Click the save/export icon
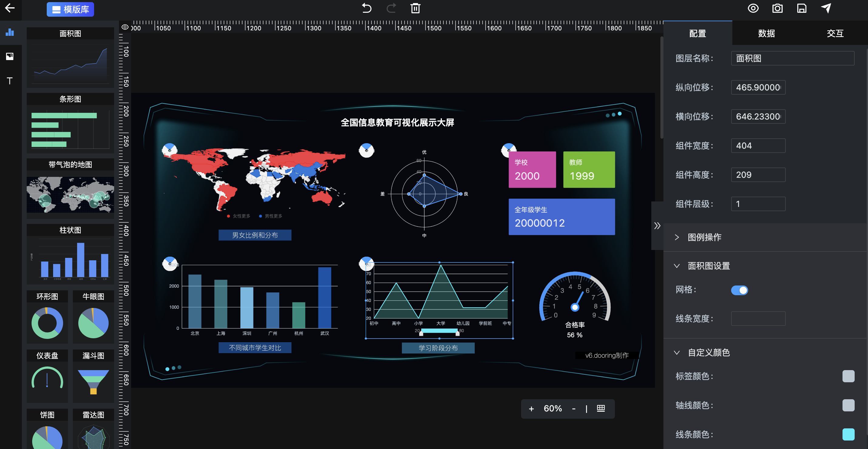The height and width of the screenshot is (449, 868). (x=802, y=8)
